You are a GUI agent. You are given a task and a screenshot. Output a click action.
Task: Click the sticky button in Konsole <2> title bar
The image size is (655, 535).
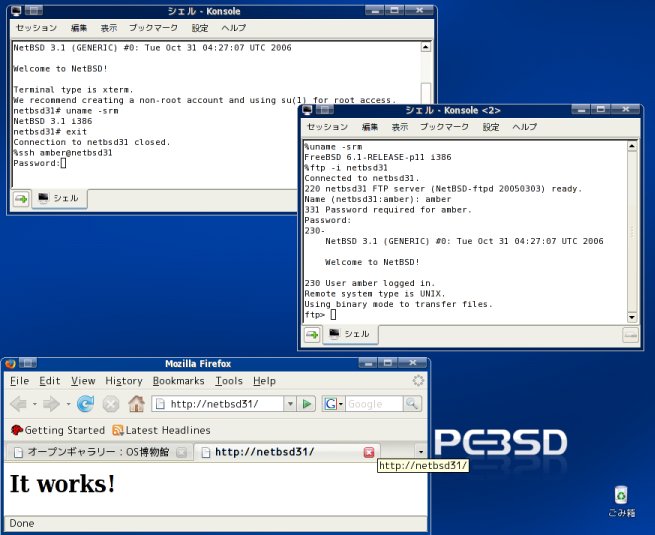tap(325, 110)
